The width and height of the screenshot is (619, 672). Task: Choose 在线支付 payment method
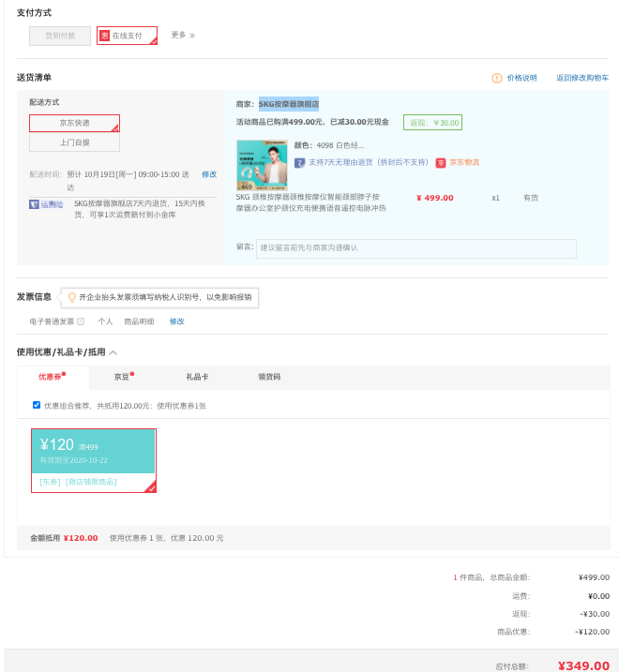click(127, 36)
